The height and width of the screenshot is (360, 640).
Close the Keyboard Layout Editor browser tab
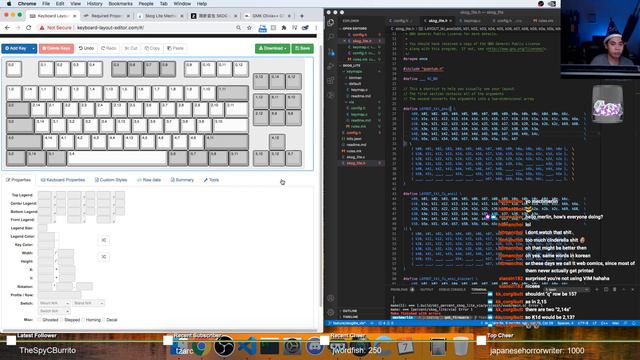(74, 16)
